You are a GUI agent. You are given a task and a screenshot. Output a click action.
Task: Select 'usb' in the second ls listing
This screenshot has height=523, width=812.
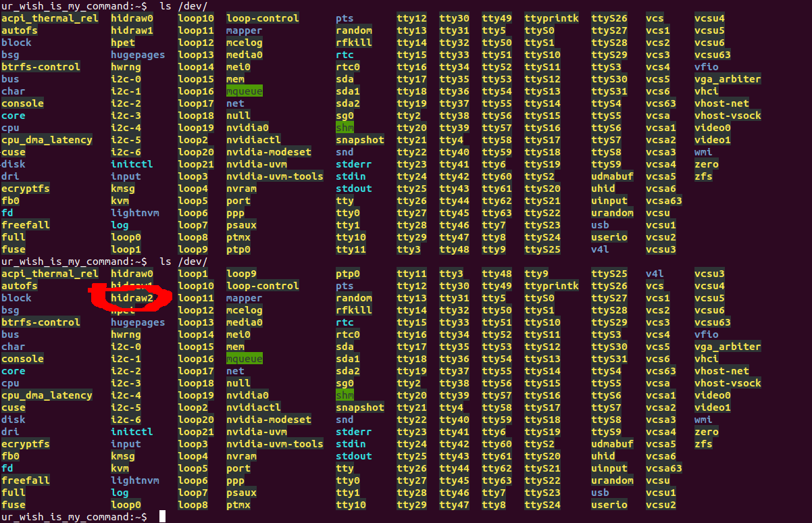tap(600, 493)
